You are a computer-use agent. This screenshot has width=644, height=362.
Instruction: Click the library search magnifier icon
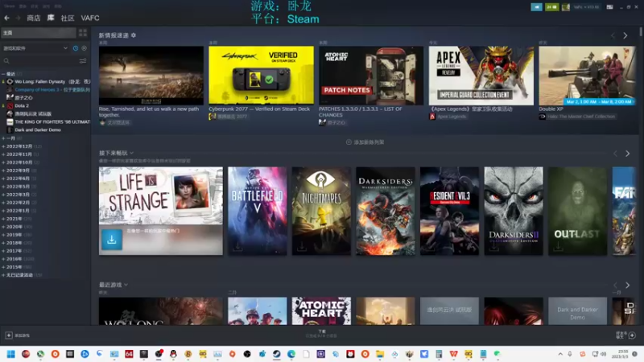click(x=6, y=61)
